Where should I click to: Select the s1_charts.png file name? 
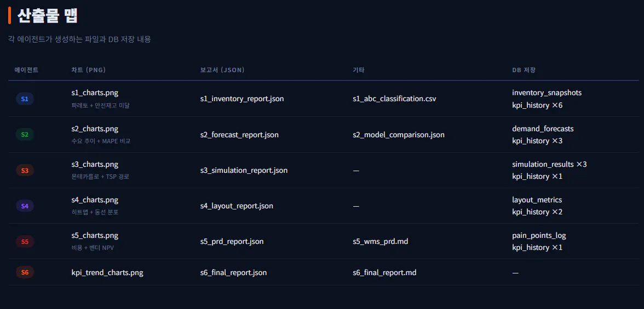click(x=94, y=93)
